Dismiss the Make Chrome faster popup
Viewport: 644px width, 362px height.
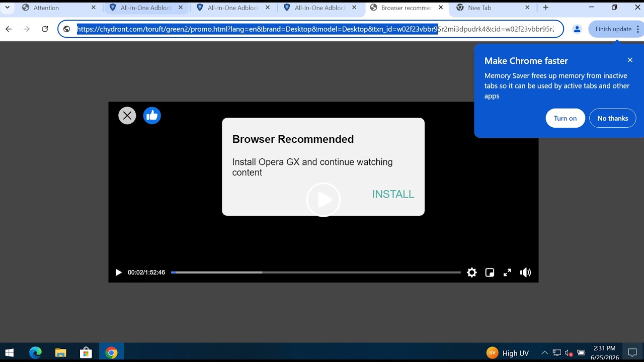[630, 60]
